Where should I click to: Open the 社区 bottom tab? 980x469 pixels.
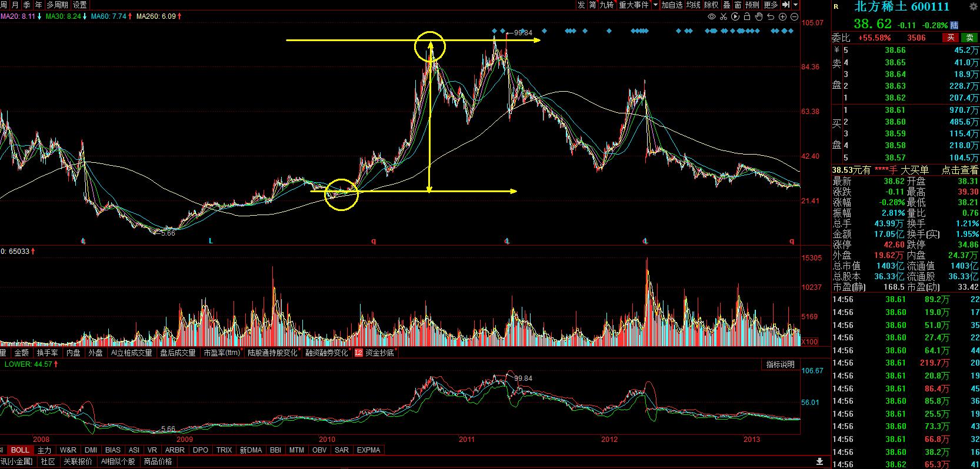48,462
